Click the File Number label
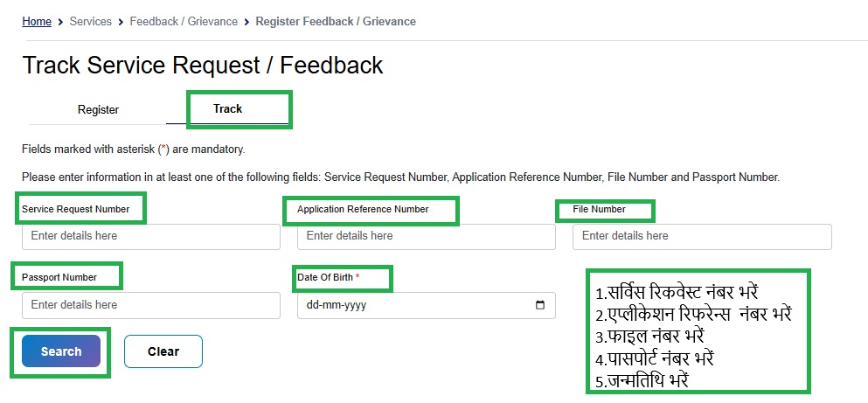868x403 pixels. 600,210
